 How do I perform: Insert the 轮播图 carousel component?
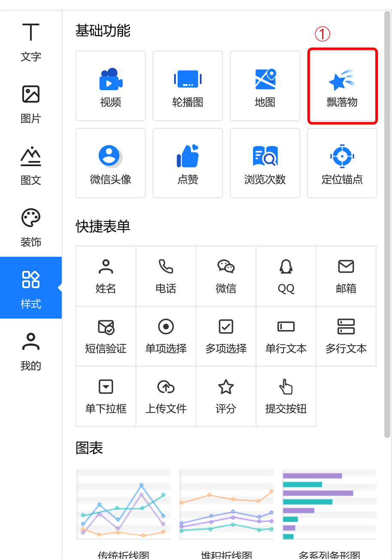pos(188,86)
